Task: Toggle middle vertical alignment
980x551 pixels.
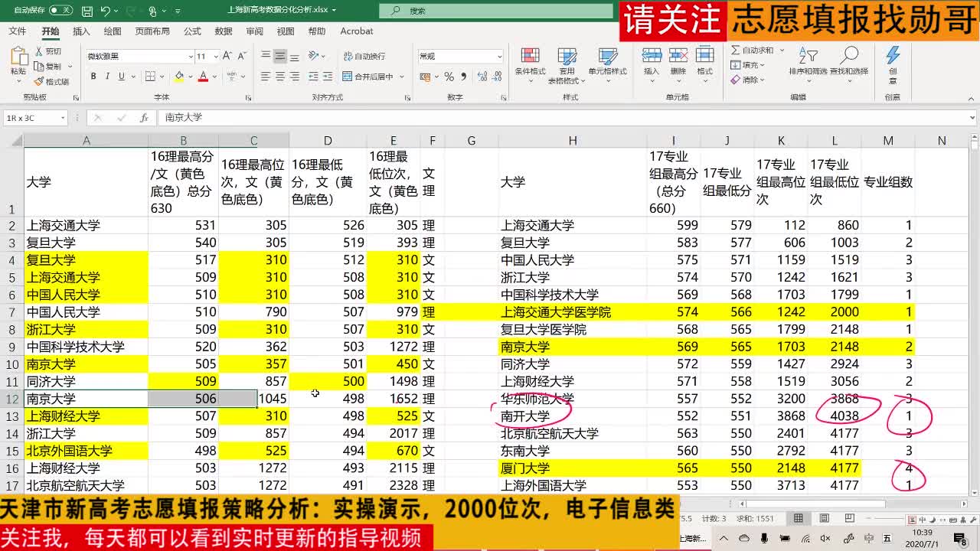Action: [280, 57]
